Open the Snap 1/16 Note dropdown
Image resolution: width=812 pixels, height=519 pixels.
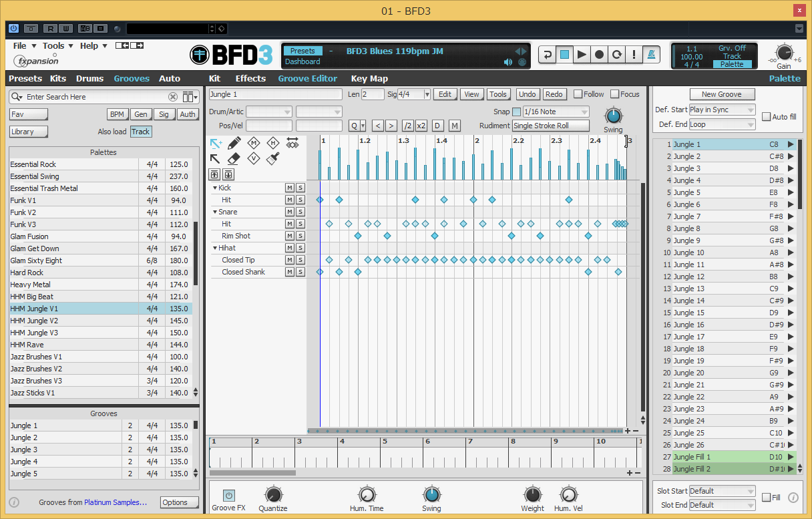[x=556, y=112]
